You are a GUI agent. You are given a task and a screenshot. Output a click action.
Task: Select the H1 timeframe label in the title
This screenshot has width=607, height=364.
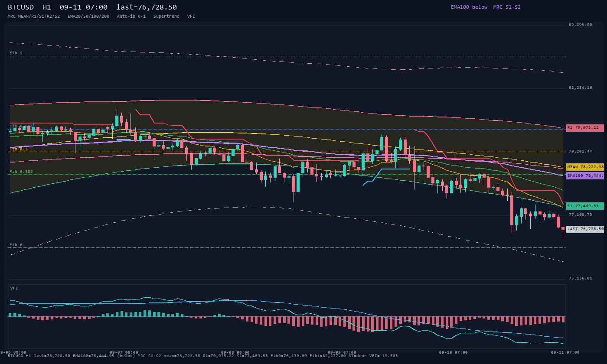tap(47, 7)
